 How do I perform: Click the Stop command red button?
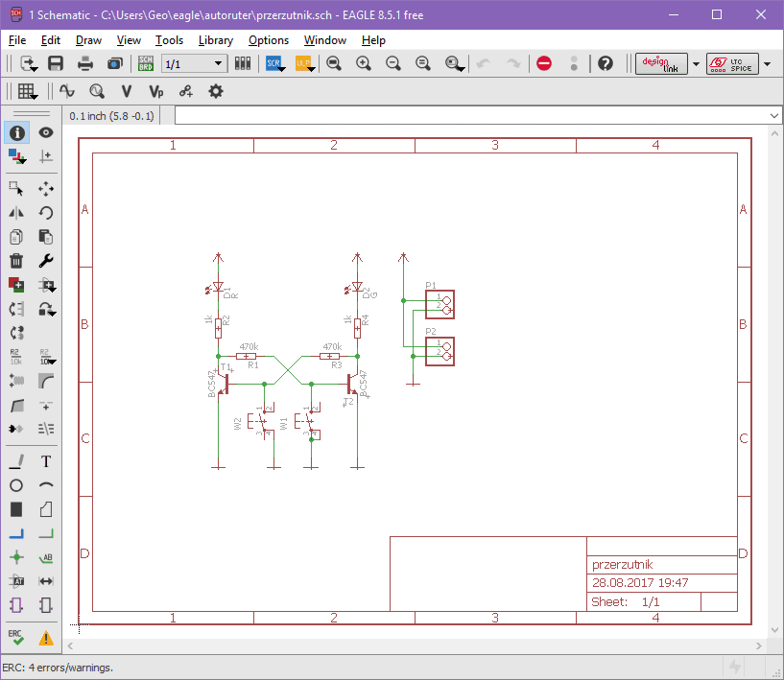544,63
